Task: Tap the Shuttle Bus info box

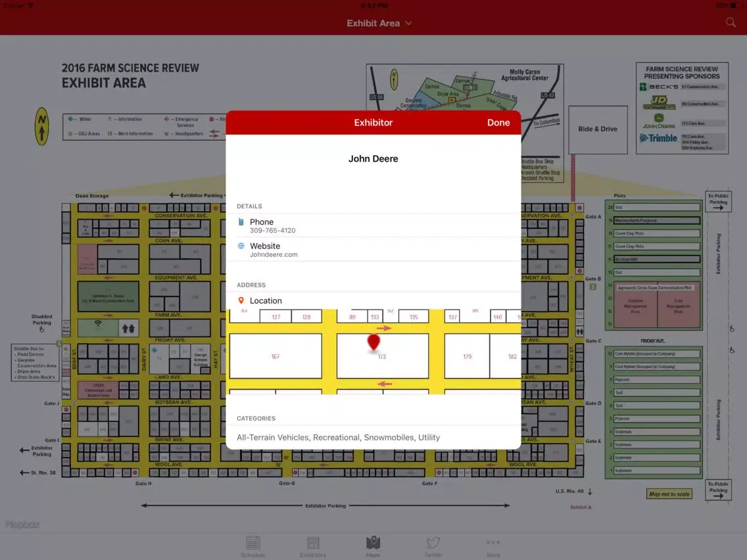Action: [x=36, y=363]
